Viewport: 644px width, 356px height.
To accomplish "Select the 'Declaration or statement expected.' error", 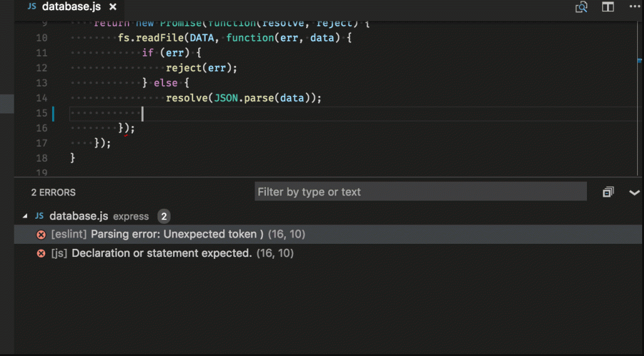I will click(328, 253).
